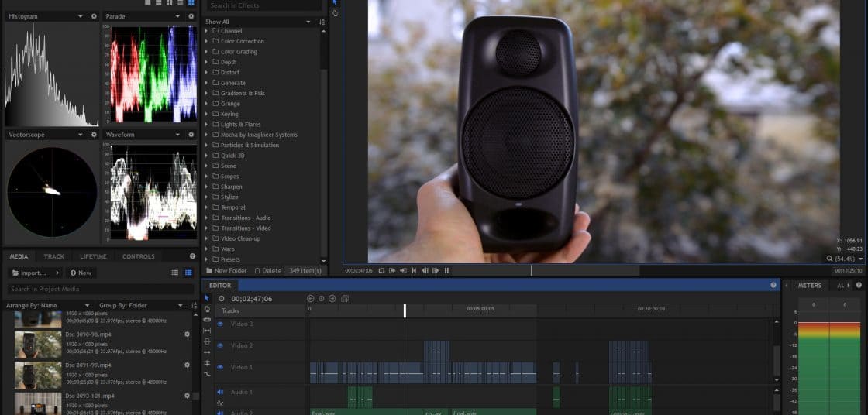The height and width of the screenshot is (415, 868).
Task: Select the MEDIA tab
Action: pyautogui.click(x=19, y=257)
